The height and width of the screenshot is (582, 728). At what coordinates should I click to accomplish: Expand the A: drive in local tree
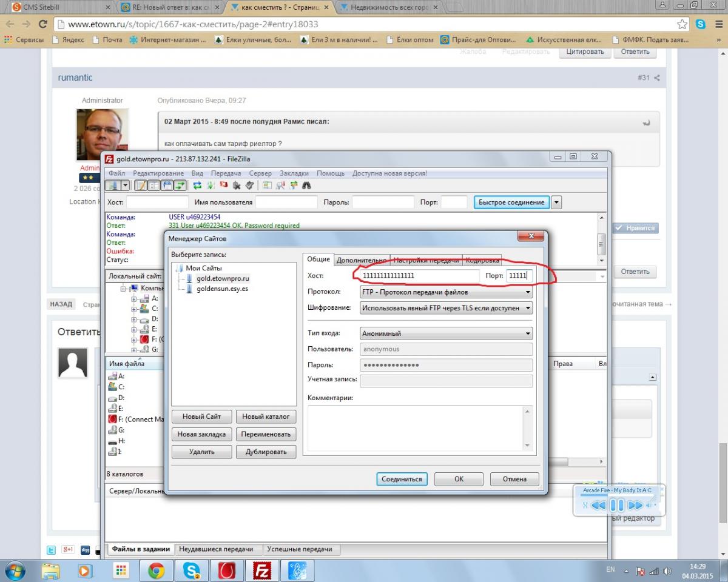[x=135, y=299]
